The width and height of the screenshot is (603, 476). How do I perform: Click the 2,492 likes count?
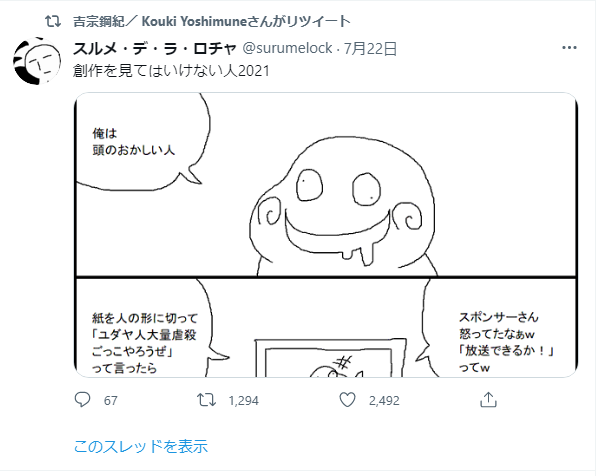(x=384, y=401)
